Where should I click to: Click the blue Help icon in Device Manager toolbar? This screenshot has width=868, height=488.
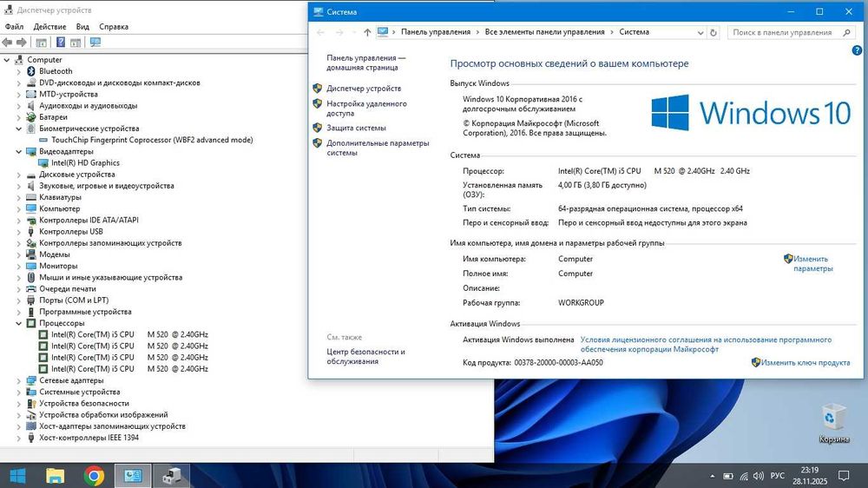[x=61, y=42]
